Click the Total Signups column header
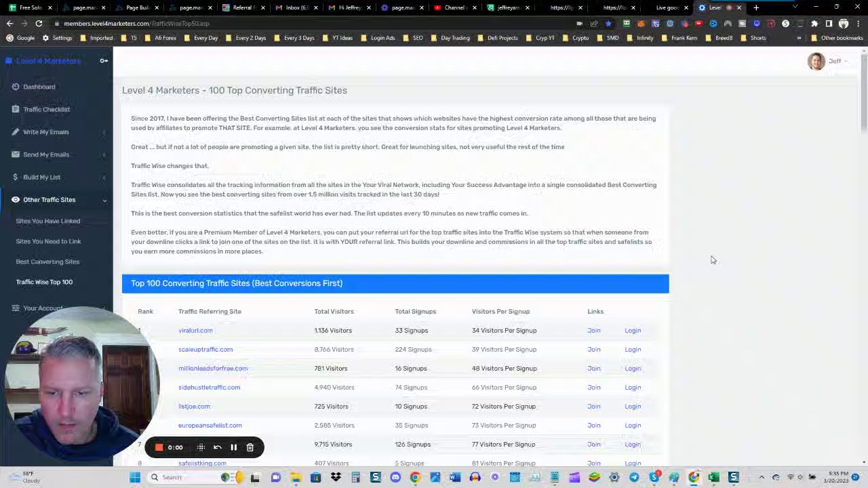The width and height of the screenshot is (868, 488). [x=415, y=312]
